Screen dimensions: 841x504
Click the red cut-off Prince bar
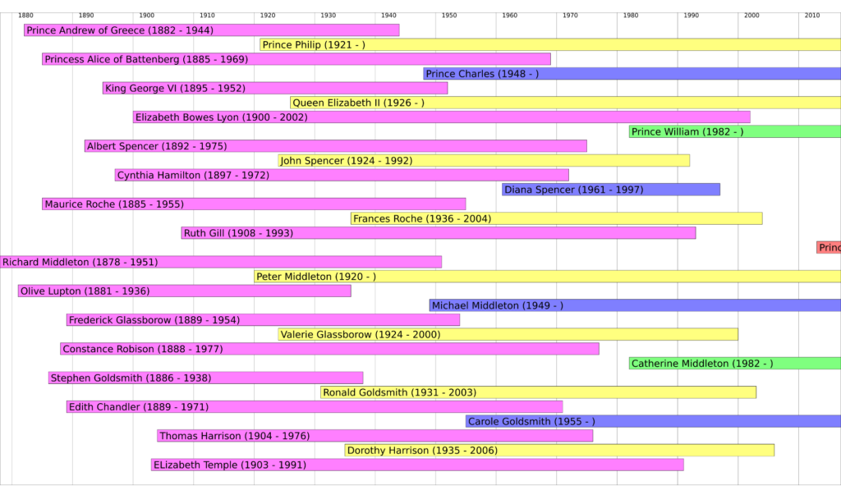pos(829,247)
